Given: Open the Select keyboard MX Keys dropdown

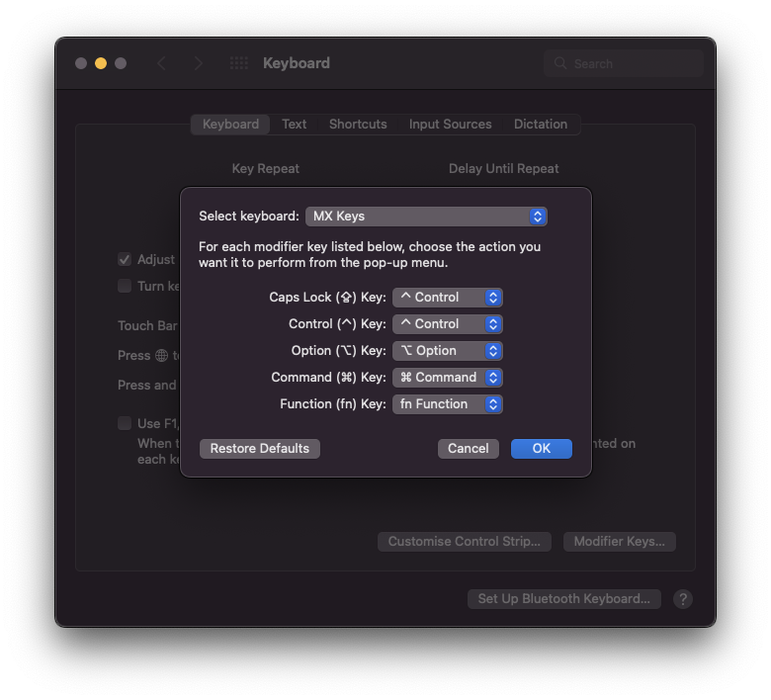Looking at the screenshot, I should click(426, 217).
